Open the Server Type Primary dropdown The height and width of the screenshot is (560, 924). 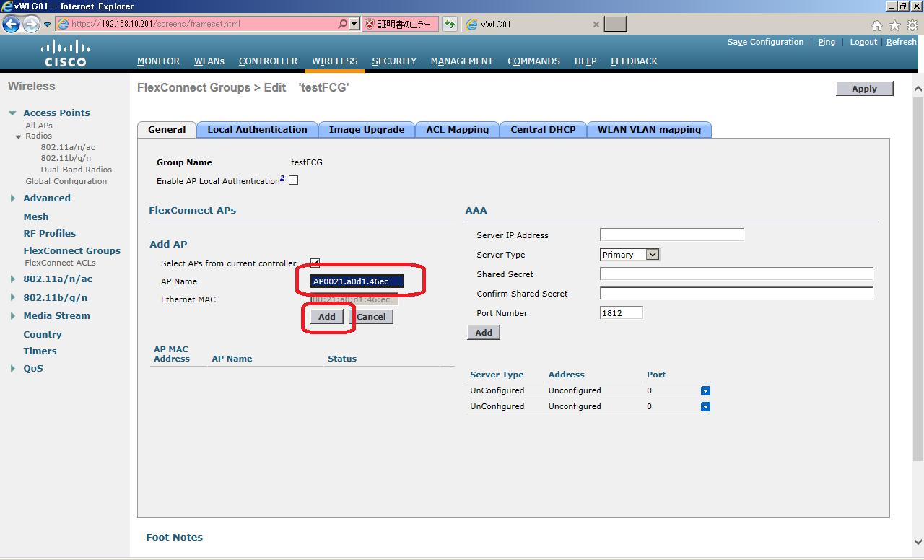click(x=630, y=254)
